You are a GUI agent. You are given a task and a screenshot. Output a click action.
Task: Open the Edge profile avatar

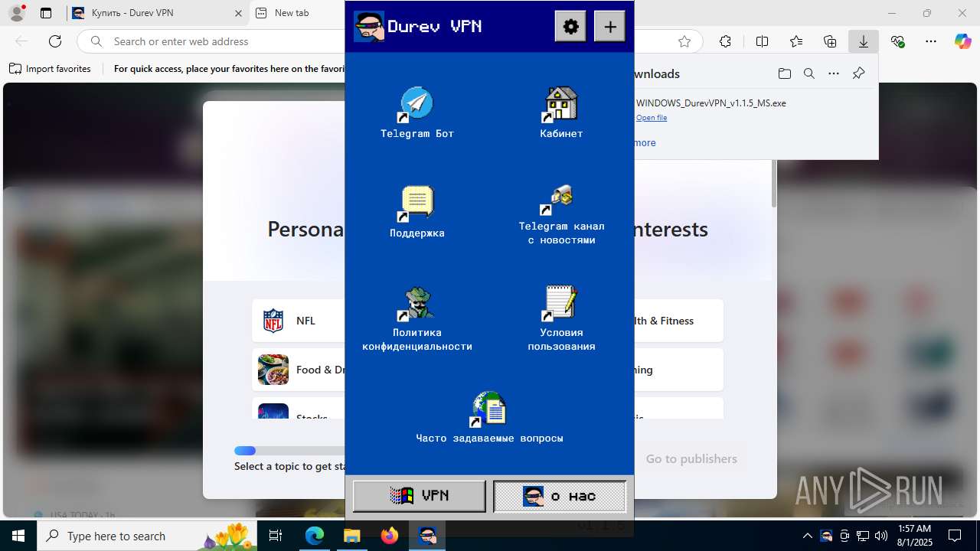[17, 13]
